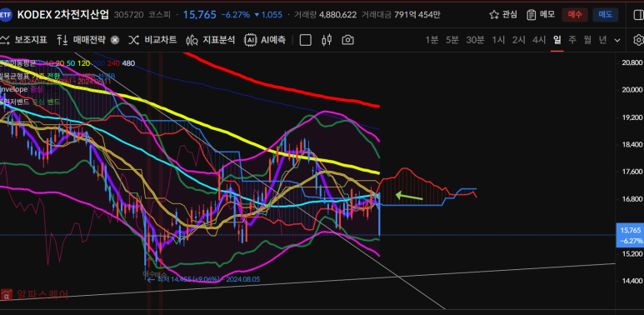The image size is (644, 315).
Task: Click 거래대금 791억 454만 value
Action: (x=417, y=15)
